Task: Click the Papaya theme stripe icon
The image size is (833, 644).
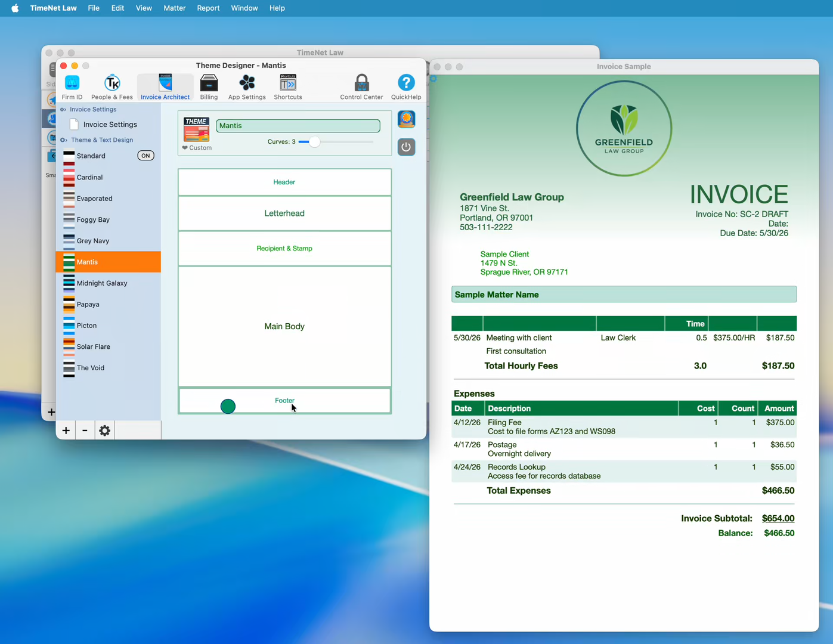Action: click(69, 304)
